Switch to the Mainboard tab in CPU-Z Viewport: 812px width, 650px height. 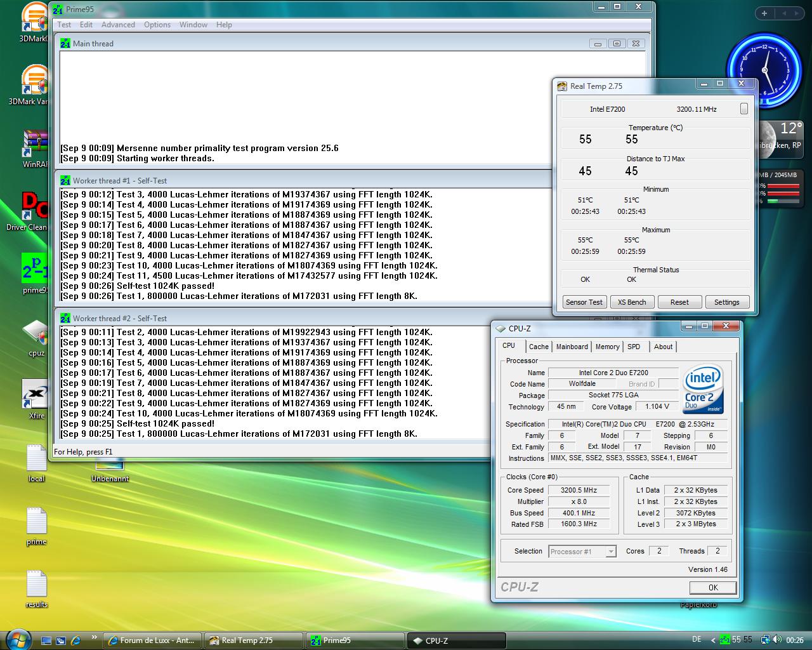(x=572, y=347)
